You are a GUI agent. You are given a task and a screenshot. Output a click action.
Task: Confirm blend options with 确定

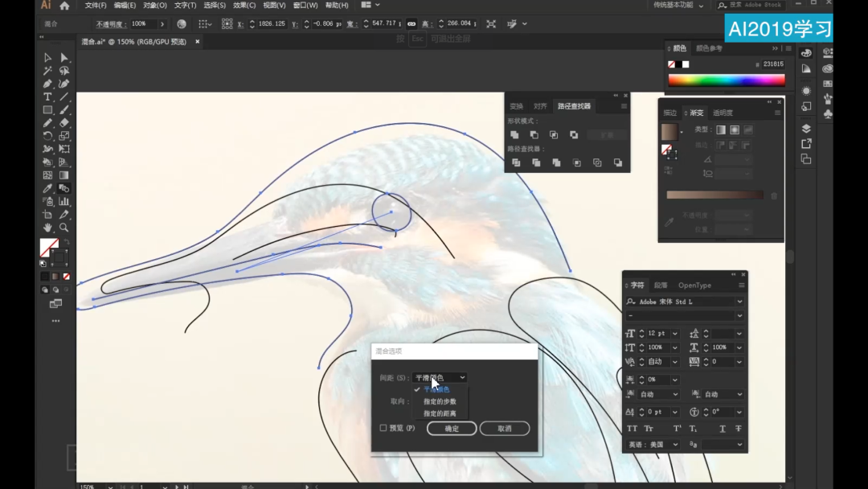coord(452,429)
